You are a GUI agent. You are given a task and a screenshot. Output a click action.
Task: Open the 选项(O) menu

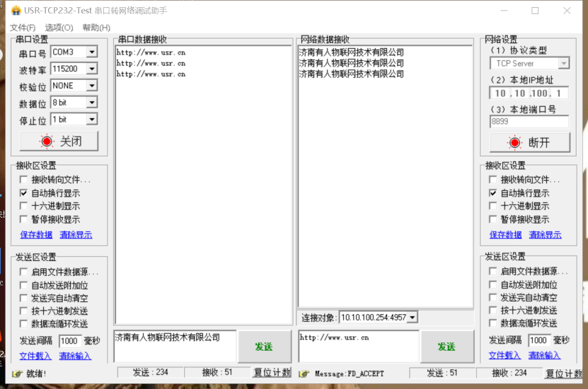[x=59, y=28]
